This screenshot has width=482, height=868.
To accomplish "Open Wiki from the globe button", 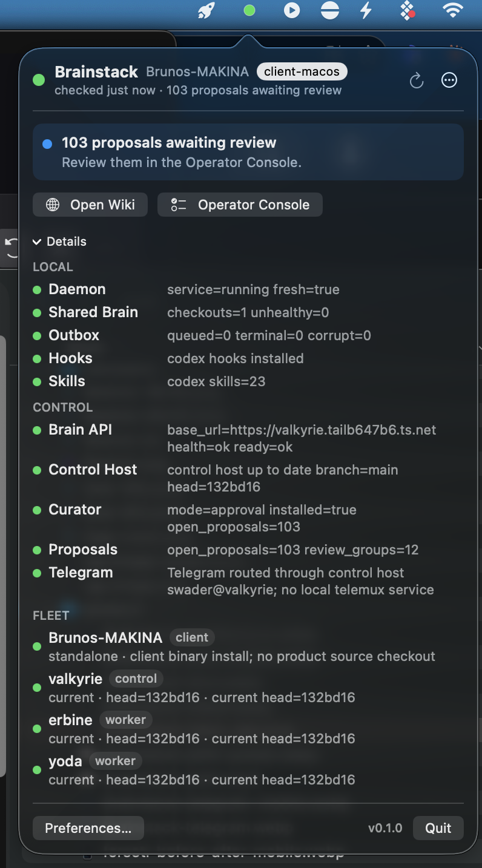I will coord(90,205).
